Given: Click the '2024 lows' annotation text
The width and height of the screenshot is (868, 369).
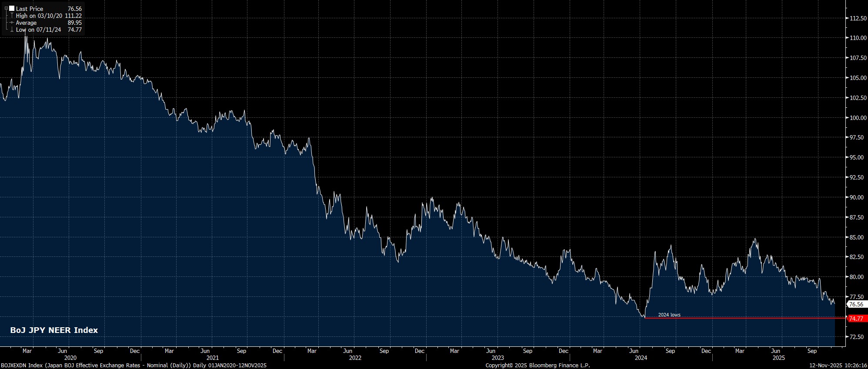Looking at the screenshot, I should click(x=669, y=315).
